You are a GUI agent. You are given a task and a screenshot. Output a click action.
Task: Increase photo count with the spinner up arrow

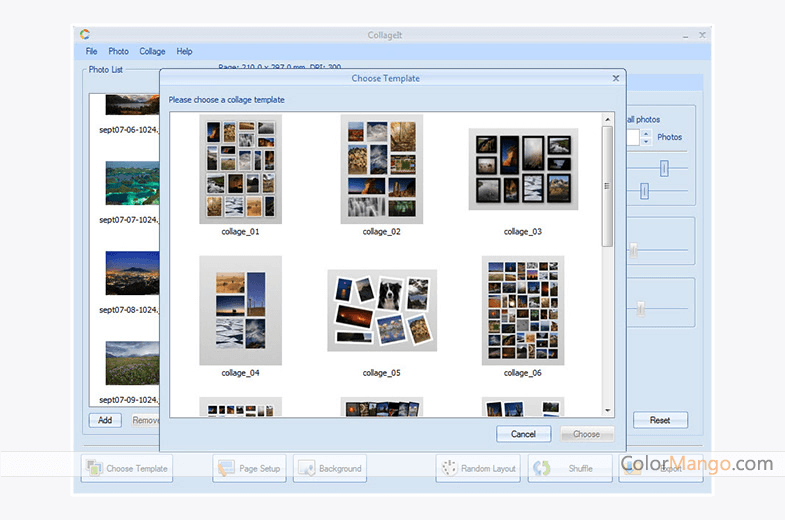point(646,133)
